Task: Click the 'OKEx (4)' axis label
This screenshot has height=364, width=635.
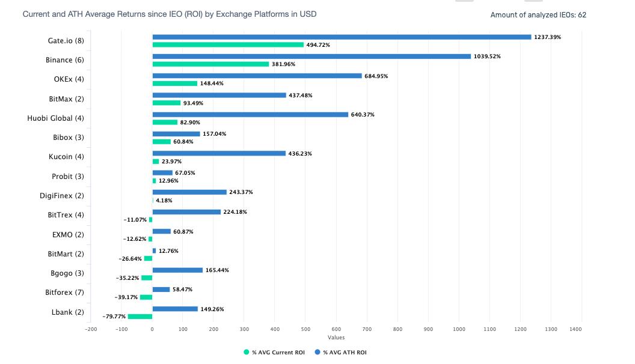Action: (x=69, y=80)
